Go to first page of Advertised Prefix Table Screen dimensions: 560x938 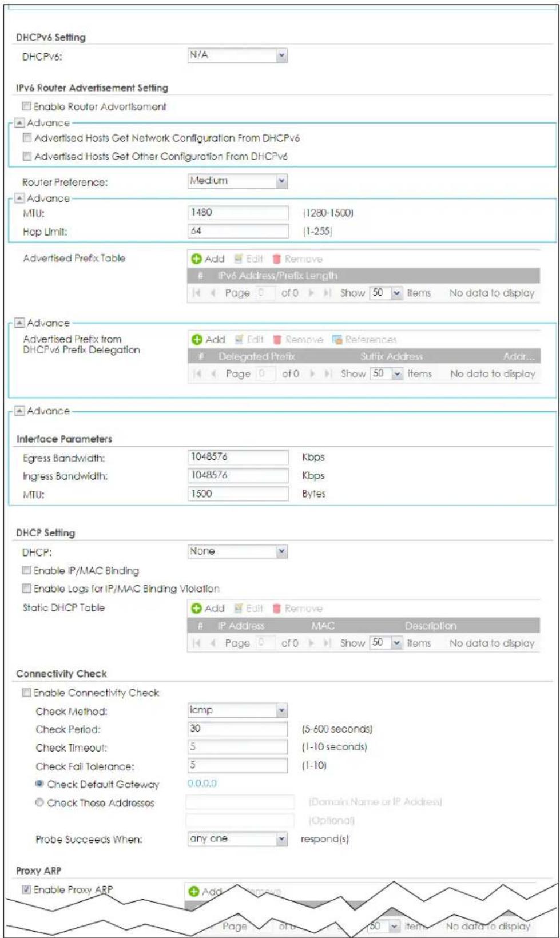click(x=197, y=293)
